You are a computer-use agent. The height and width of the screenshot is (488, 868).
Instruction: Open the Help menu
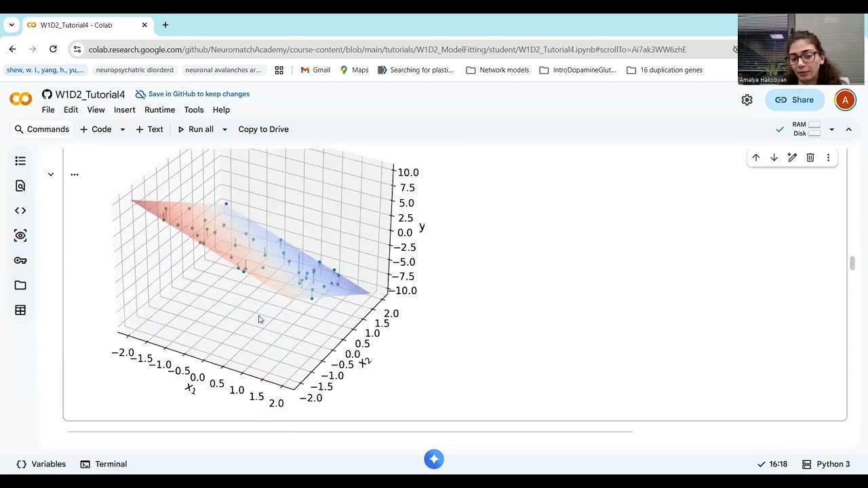(221, 110)
